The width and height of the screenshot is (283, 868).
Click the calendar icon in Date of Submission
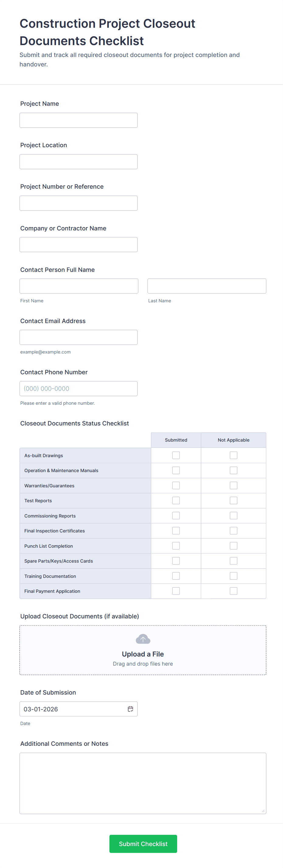click(130, 709)
